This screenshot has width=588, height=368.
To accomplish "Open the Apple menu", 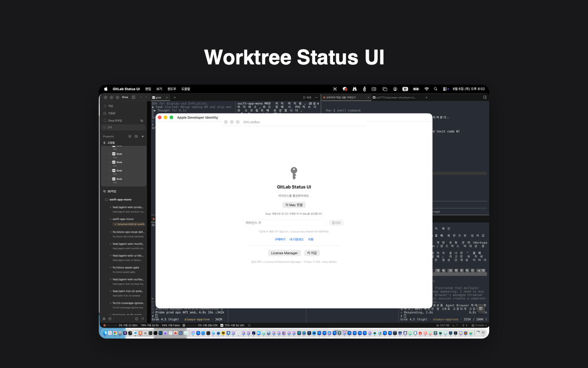I will [106, 89].
